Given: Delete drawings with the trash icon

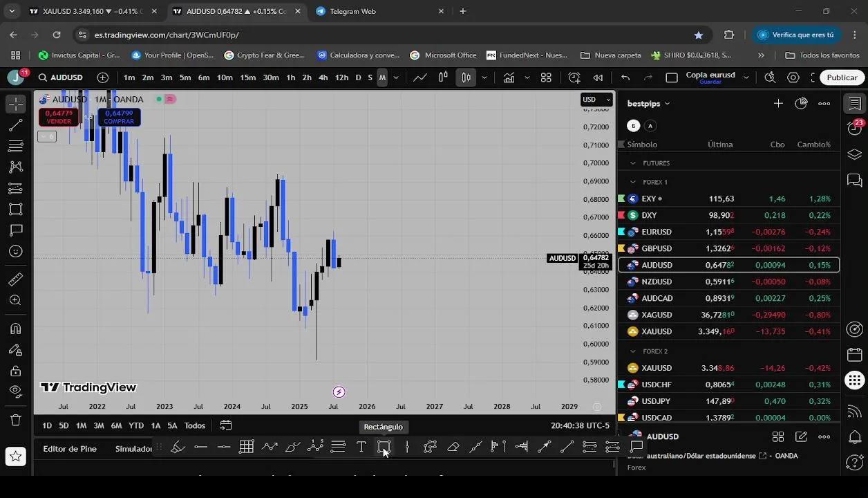Looking at the screenshot, I should pyautogui.click(x=15, y=420).
